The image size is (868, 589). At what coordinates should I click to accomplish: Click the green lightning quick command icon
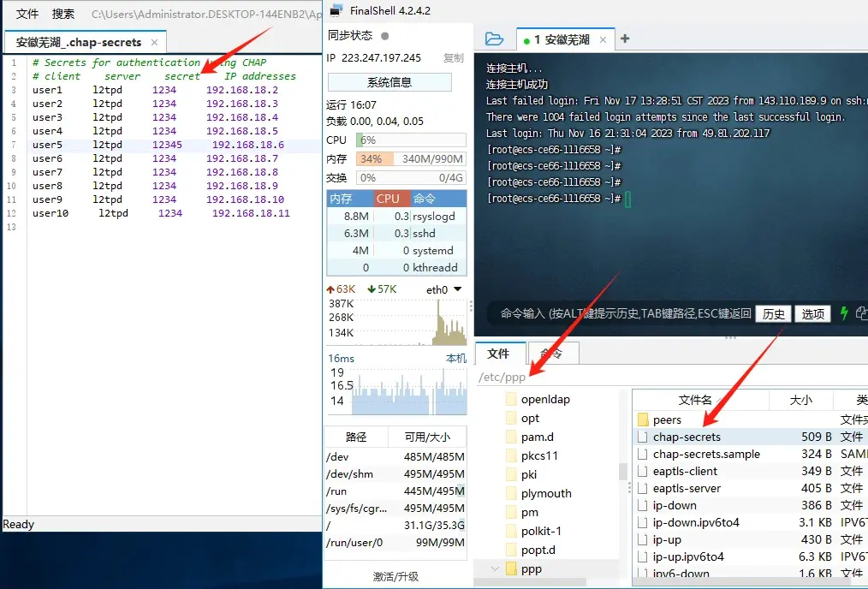[x=844, y=313]
